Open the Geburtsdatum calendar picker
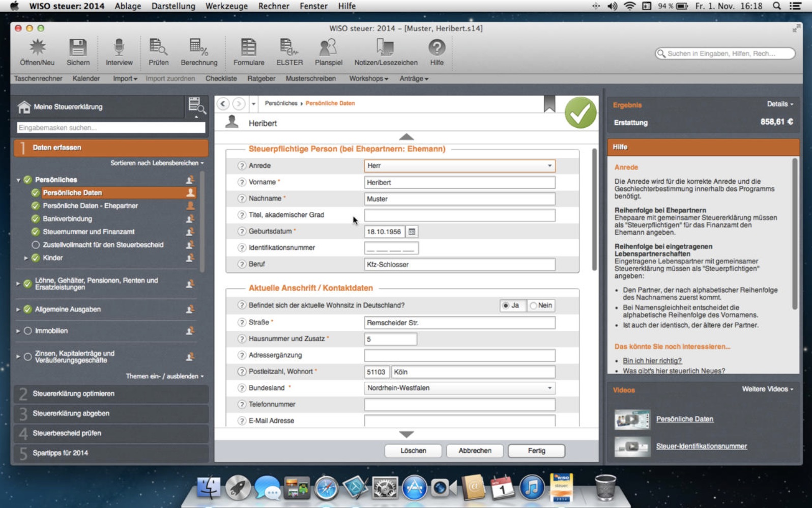Image resolution: width=812 pixels, height=508 pixels. (412, 232)
